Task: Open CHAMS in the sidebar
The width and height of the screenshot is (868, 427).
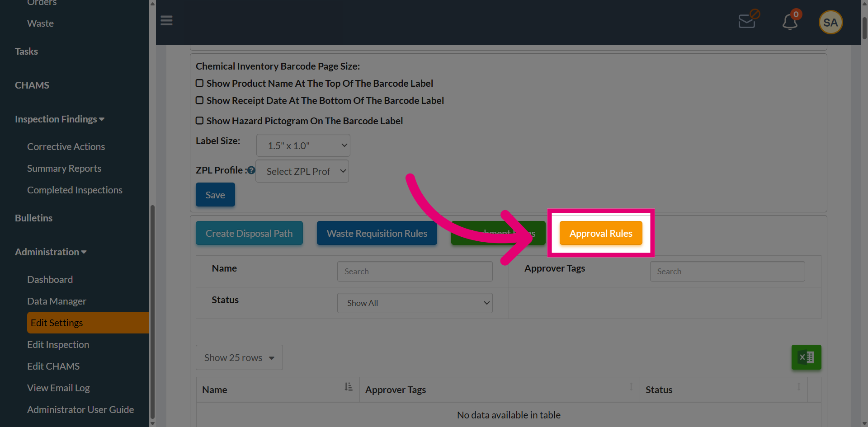Action: pyautogui.click(x=32, y=85)
